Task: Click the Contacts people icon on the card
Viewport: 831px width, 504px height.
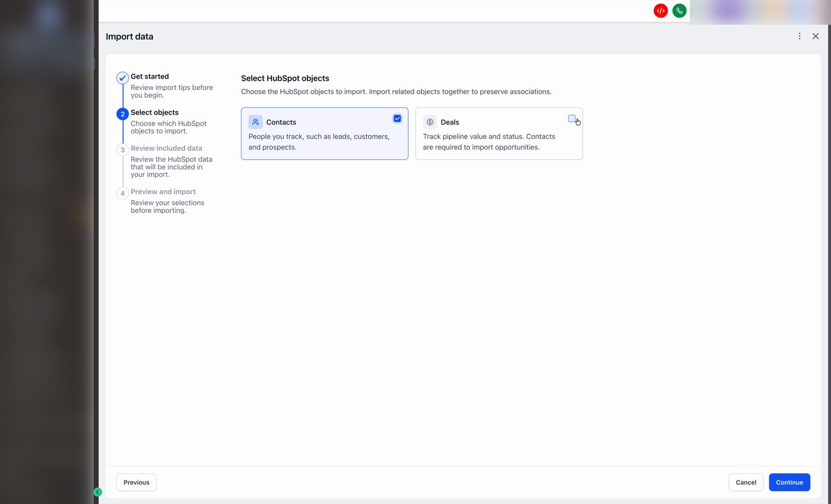Action: click(x=255, y=122)
